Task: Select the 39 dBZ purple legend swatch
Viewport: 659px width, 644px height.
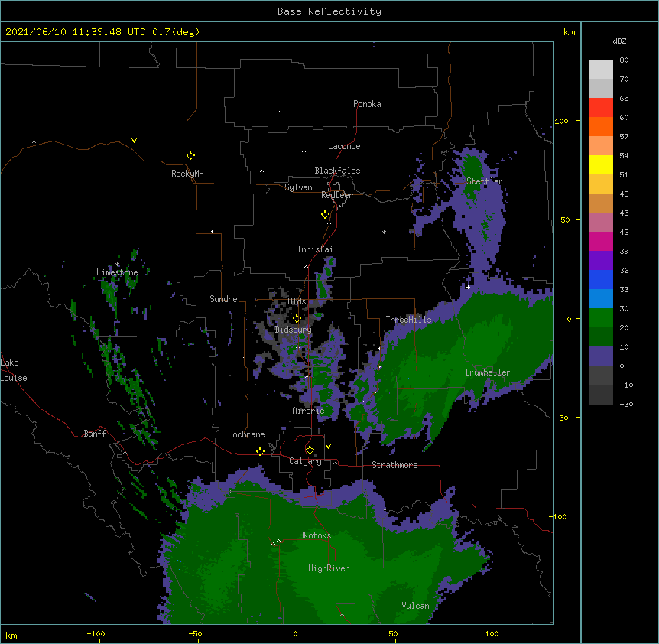Action: pyautogui.click(x=601, y=260)
